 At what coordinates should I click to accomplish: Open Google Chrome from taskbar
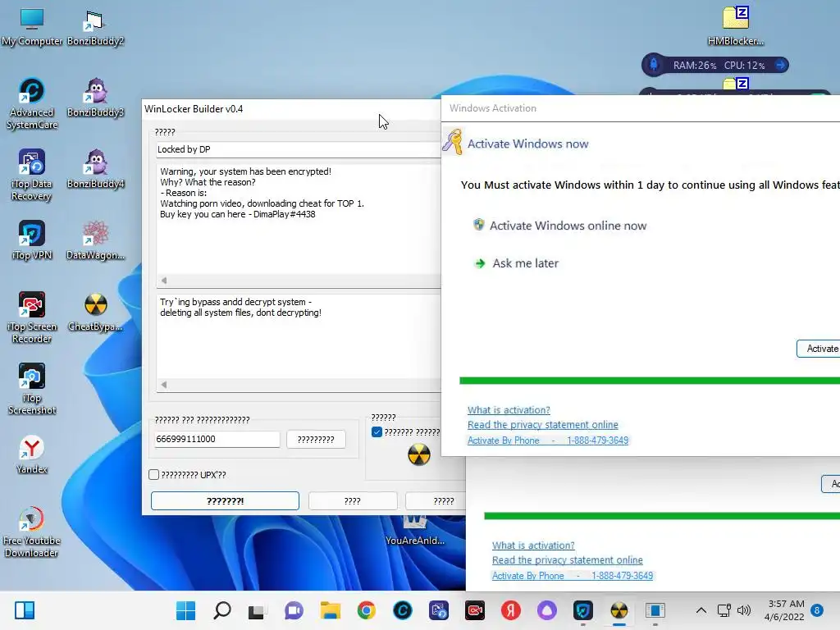click(367, 610)
